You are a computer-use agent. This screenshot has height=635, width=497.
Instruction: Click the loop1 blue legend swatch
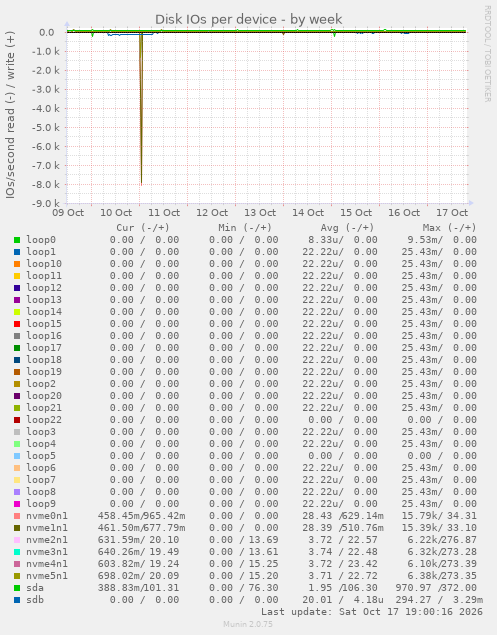pyautogui.click(x=17, y=252)
